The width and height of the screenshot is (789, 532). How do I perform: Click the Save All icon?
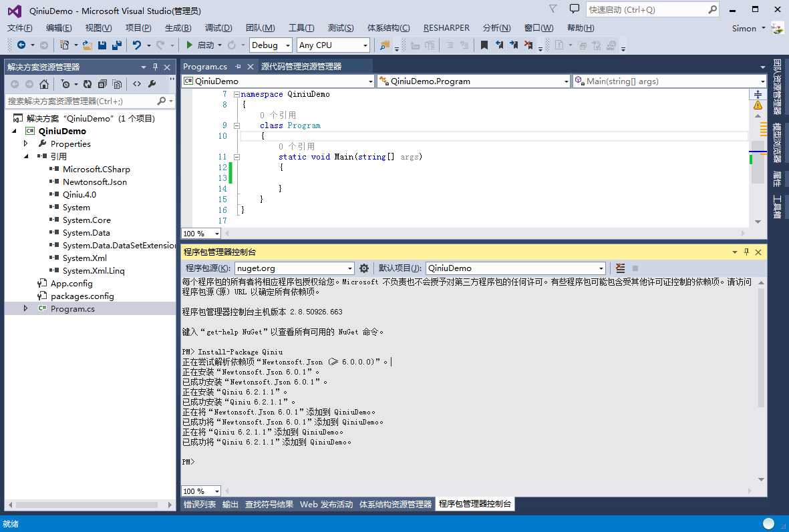click(117, 45)
